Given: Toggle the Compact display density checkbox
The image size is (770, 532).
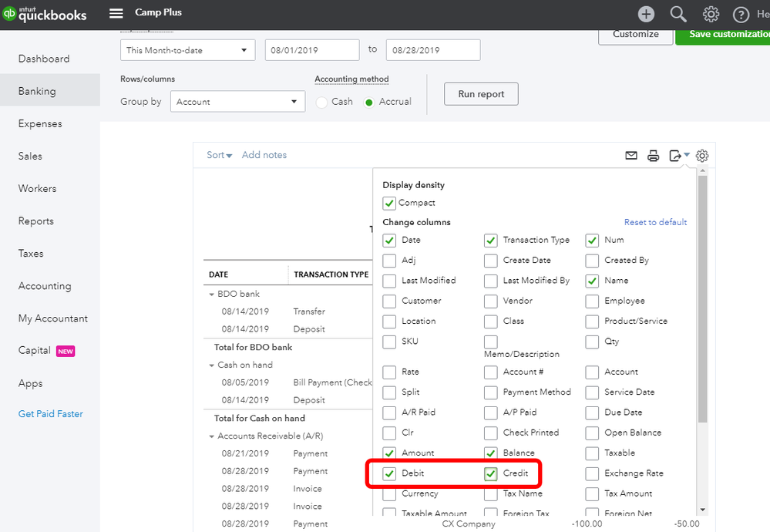Looking at the screenshot, I should click(389, 204).
